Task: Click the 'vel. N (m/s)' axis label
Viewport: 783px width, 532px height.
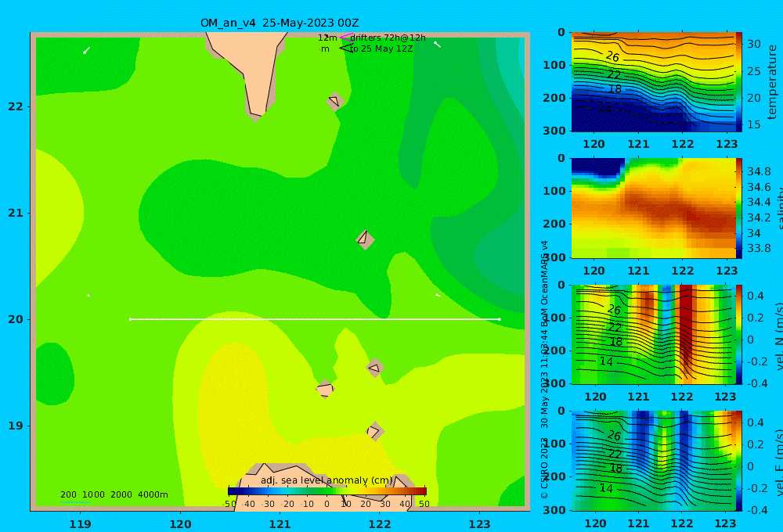Action: click(x=778, y=336)
